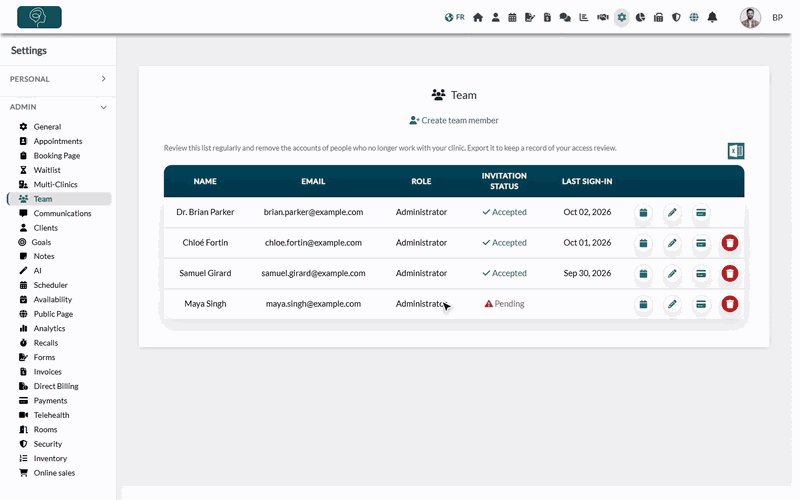
Task: Open Maya Singh's calendar icon
Action: click(x=643, y=305)
